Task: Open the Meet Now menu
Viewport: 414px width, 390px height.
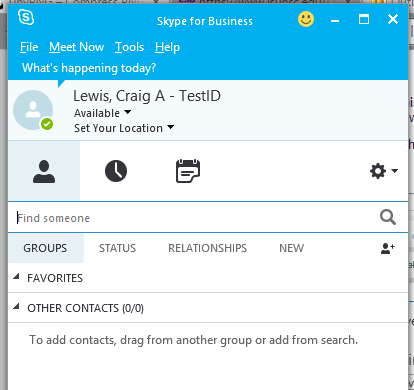Action: (x=77, y=47)
